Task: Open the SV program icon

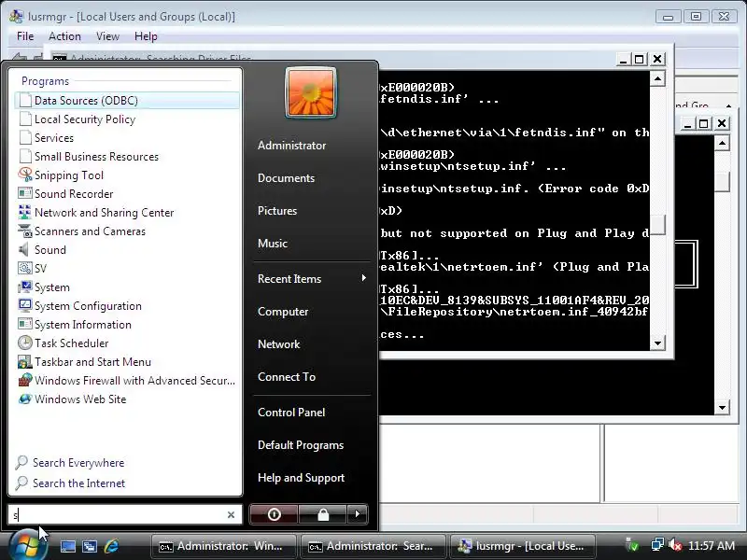Action: (x=25, y=268)
